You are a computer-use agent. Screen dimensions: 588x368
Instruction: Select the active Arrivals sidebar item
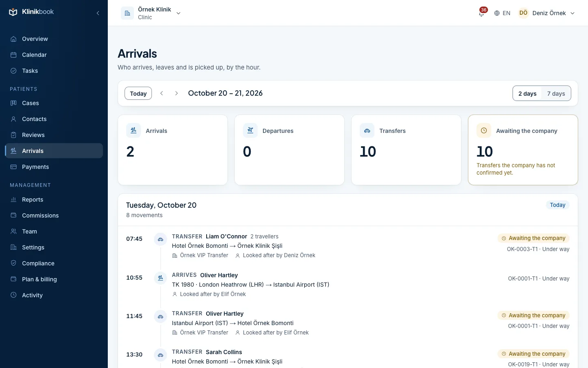pos(54,151)
